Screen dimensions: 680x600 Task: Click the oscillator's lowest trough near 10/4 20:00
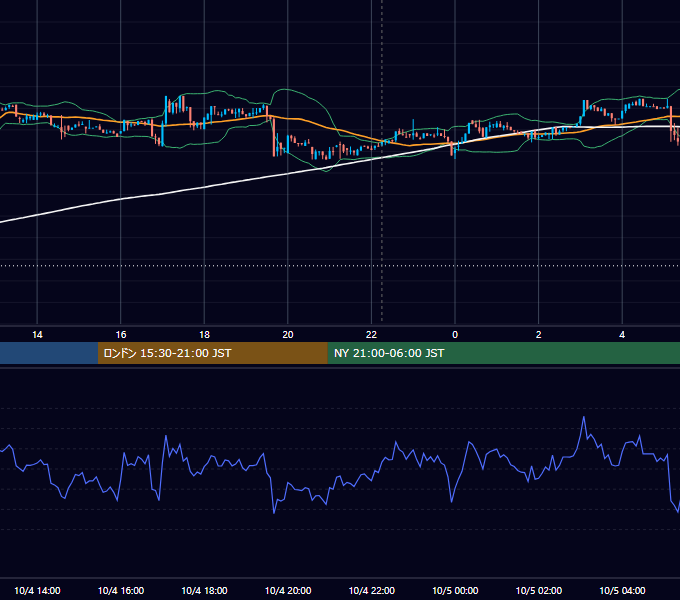274,513
